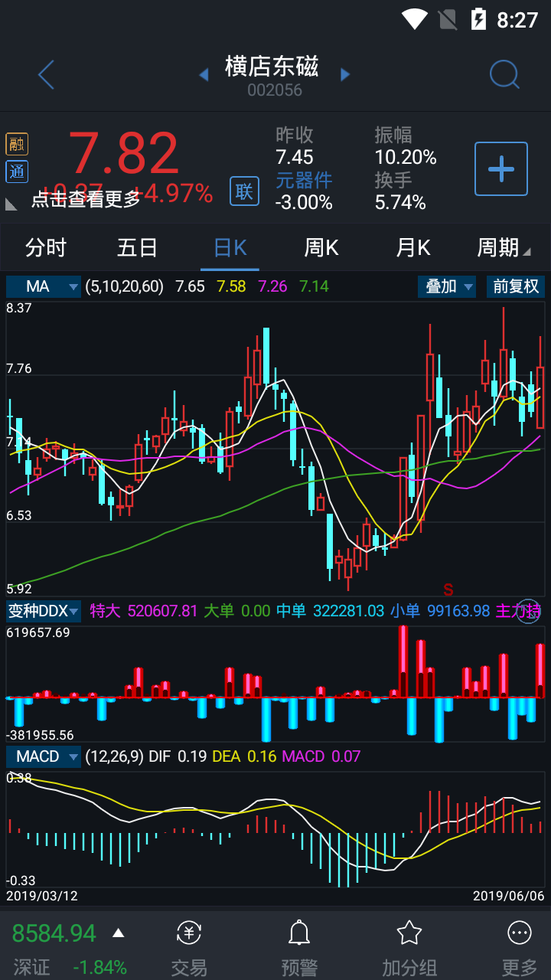The width and height of the screenshot is (551, 980).
Task: Tap the start date 2019/03/12
Action: [42, 895]
